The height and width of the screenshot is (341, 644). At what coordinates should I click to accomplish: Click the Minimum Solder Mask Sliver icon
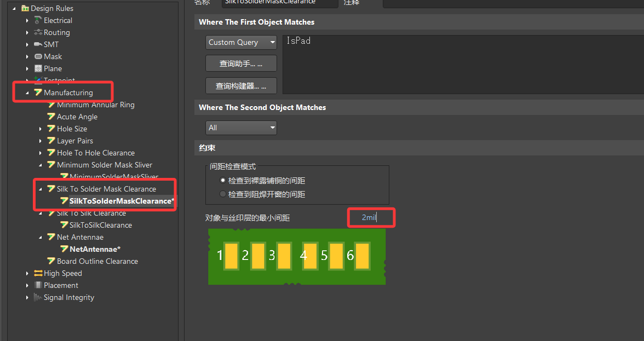point(51,165)
